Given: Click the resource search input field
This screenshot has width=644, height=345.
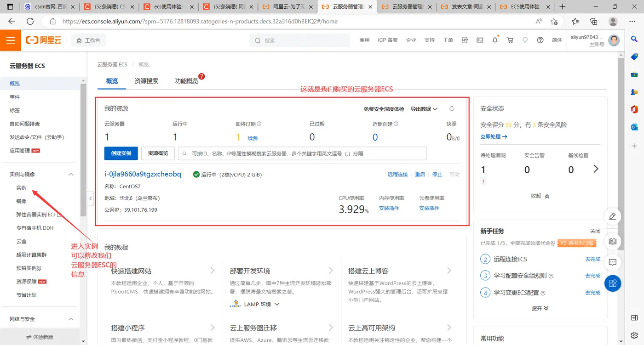Looking at the screenshot, I should coord(302,153).
